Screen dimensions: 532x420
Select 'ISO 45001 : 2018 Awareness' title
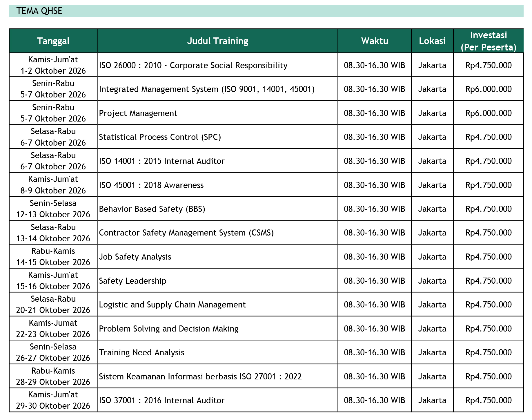tap(151, 185)
